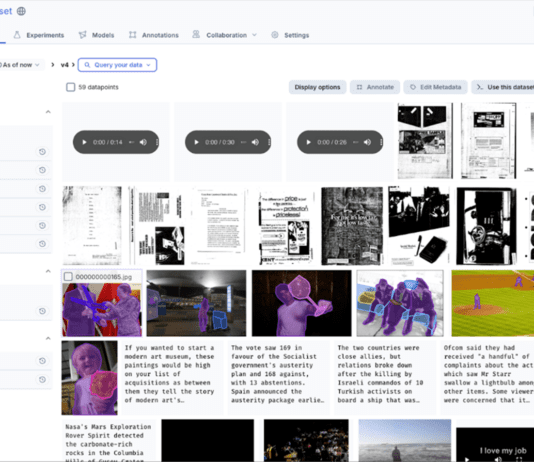
Task: Collapse the first sidebar section chevron
Action: (48, 112)
